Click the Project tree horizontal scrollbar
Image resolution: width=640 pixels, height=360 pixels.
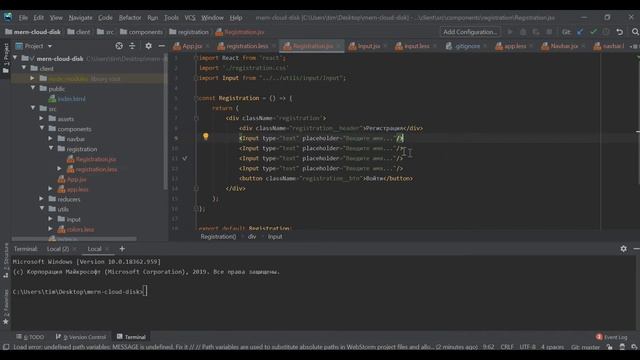(x=74, y=238)
